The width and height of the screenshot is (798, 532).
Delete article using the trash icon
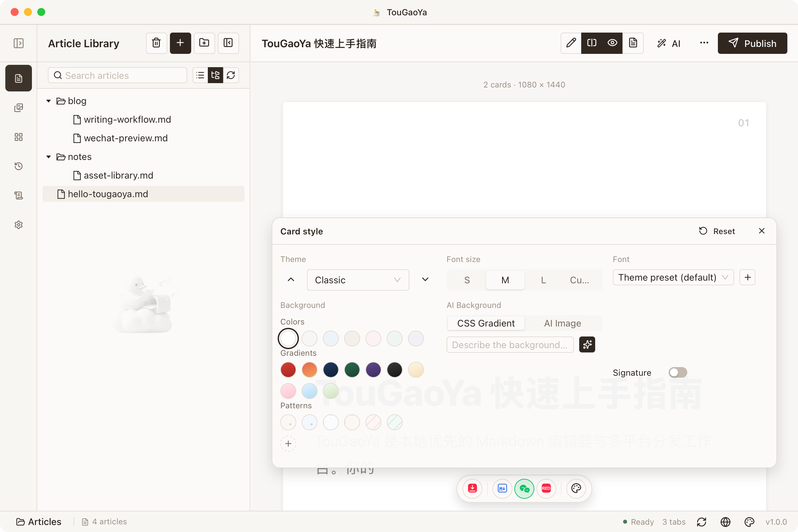pos(156,43)
